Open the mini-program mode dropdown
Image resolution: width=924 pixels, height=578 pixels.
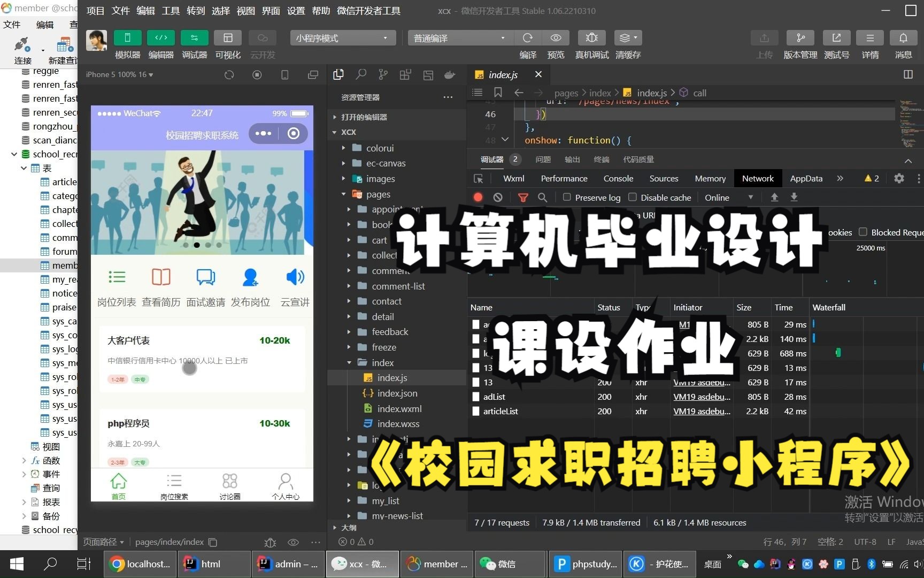pyautogui.click(x=343, y=38)
